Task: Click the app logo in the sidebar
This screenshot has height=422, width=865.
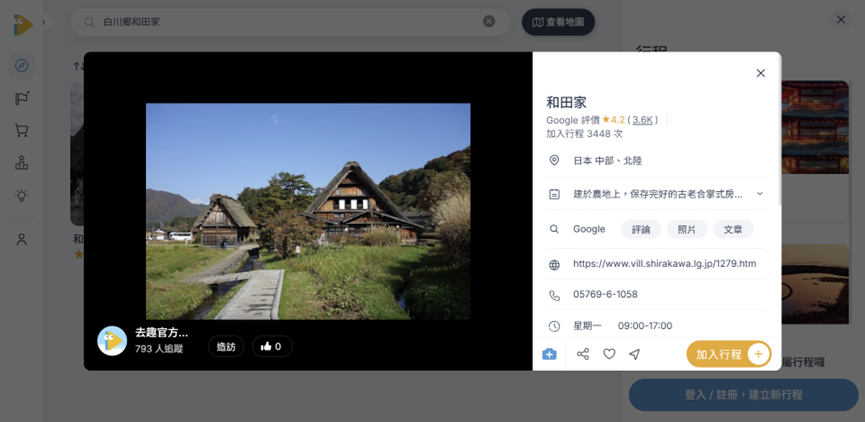Action: 23,24
